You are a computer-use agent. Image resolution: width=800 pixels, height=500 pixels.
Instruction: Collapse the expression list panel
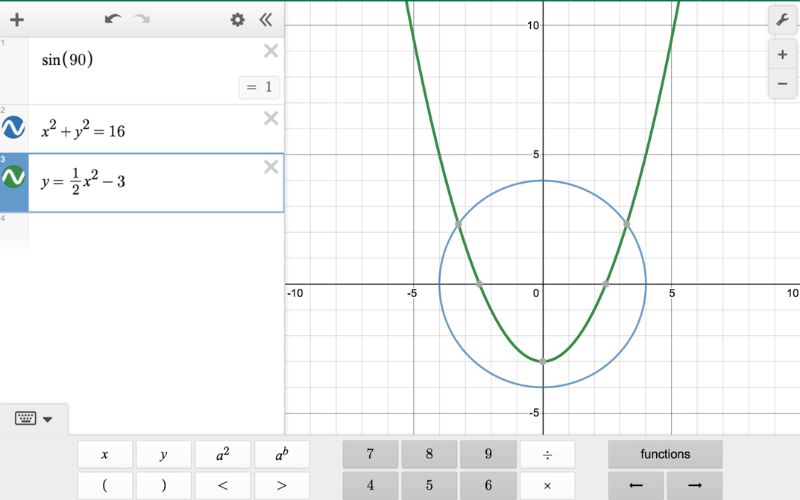coord(265,20)
